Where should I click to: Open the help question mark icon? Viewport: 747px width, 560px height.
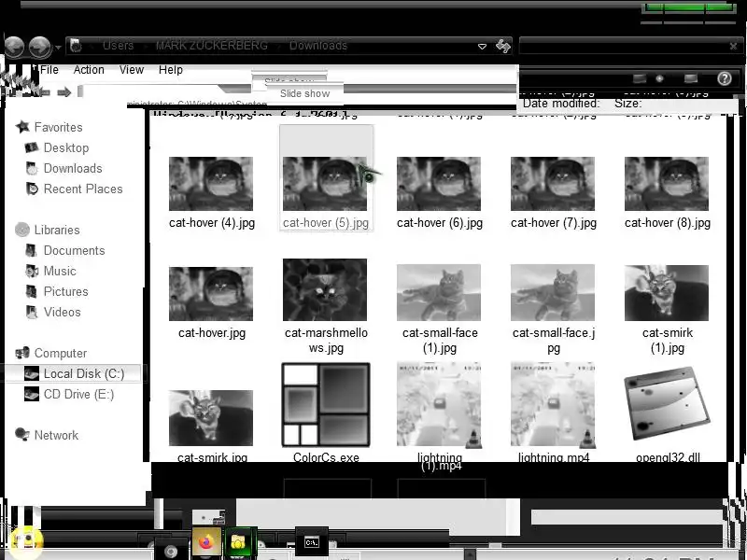coord(725,78)
